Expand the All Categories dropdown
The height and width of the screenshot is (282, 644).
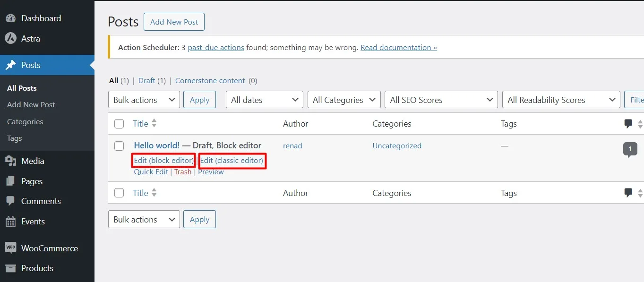pyautogui.click(x=344, y=100)
